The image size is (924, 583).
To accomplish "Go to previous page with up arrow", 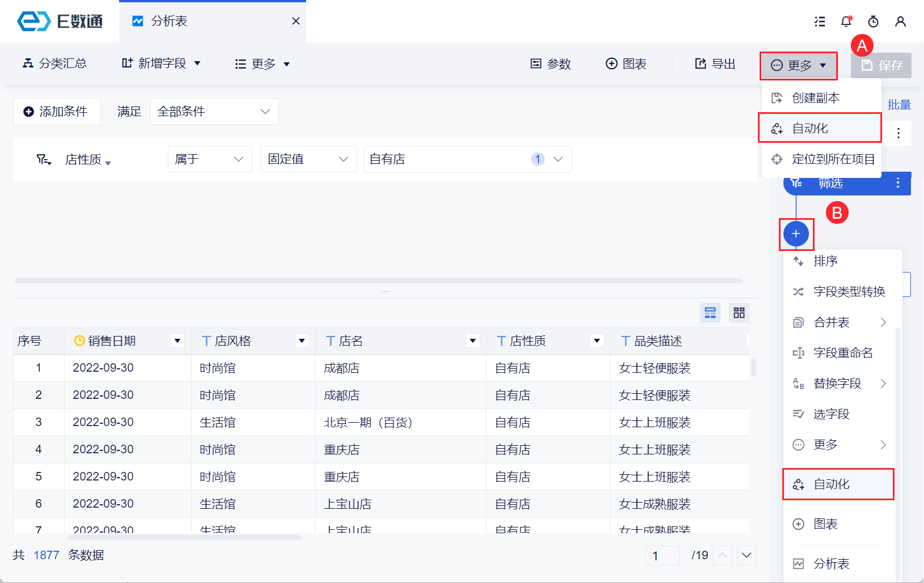I will (x=722, y=555).
